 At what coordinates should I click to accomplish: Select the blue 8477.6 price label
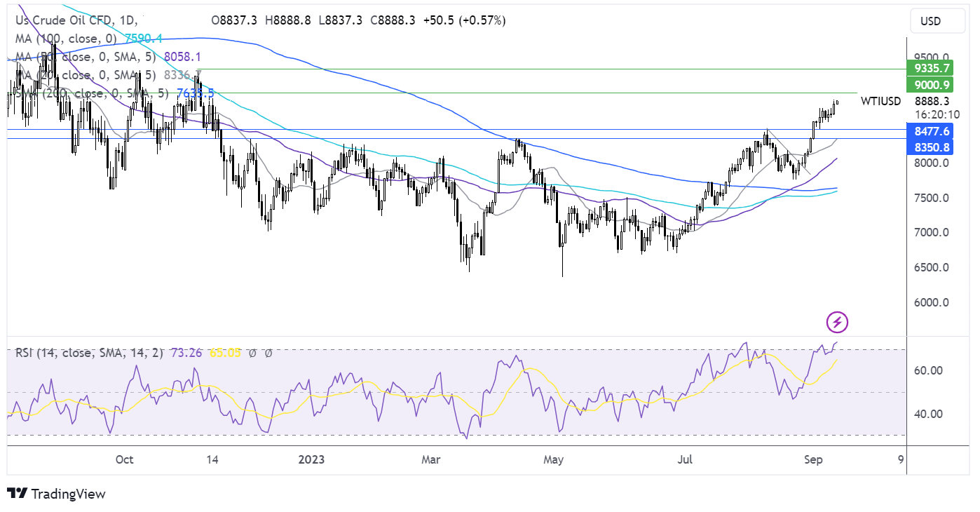tap(929, 131)
